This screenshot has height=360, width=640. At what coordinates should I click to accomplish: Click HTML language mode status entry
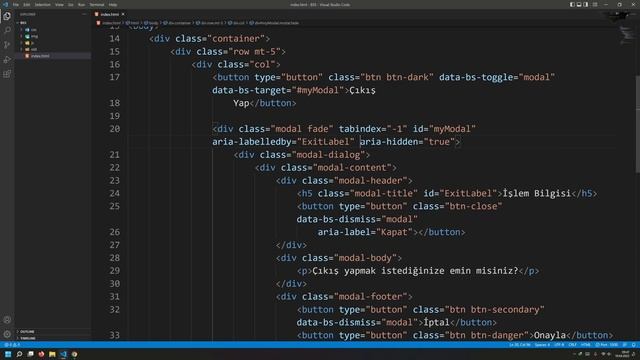[x=586, y=345]
